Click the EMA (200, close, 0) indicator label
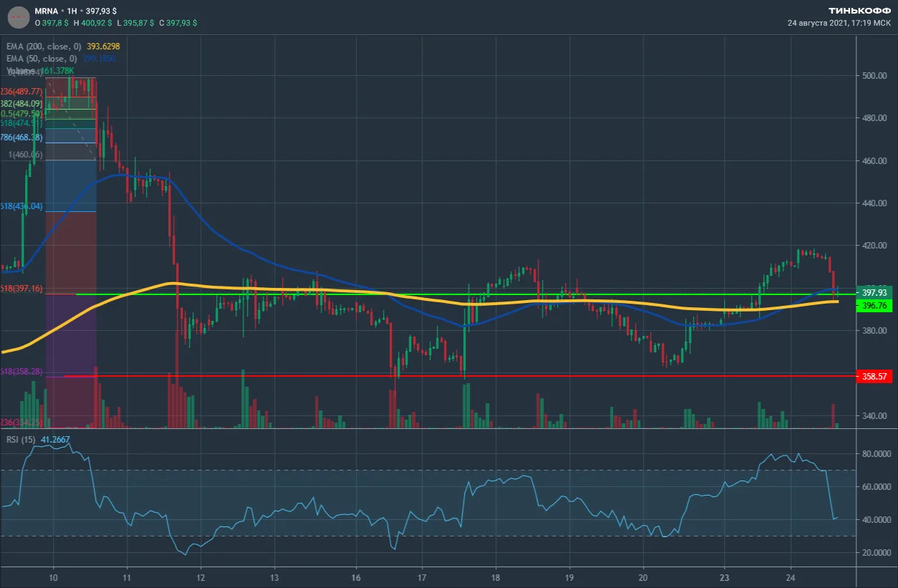The width and height of the screenshot is (898, 588). point(42,46)
